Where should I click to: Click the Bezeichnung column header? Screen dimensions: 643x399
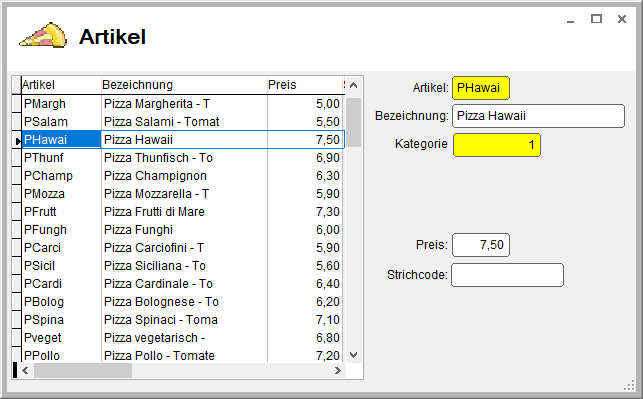pos(184,85)
